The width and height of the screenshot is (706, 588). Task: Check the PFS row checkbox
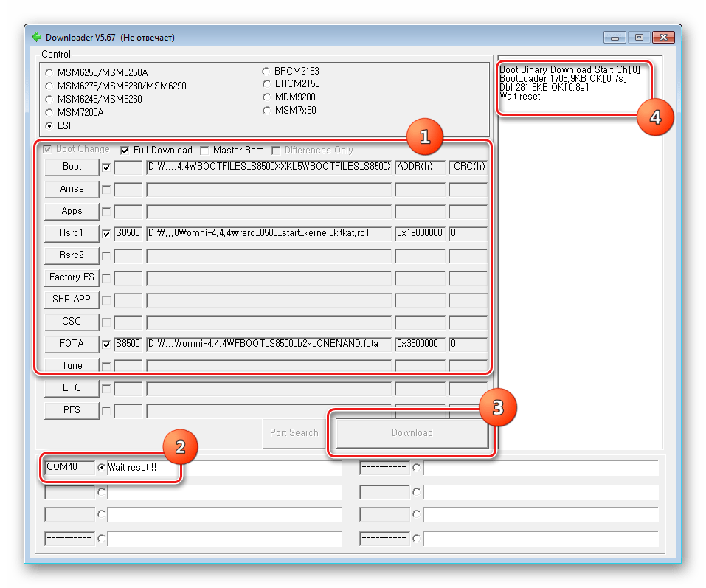[x=106, y=411]
